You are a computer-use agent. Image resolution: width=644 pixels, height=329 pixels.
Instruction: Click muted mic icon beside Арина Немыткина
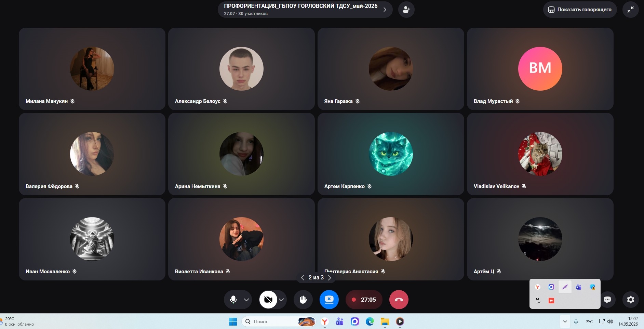click(225, 186)
